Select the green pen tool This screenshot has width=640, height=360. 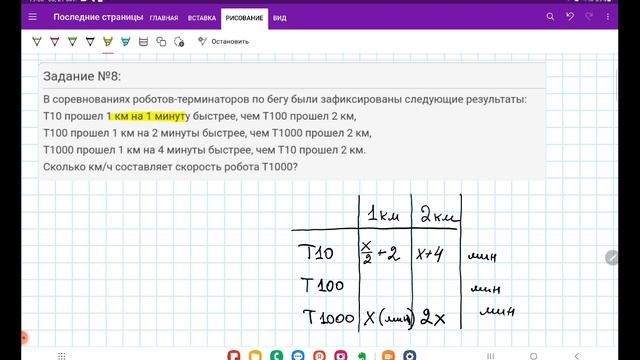pyautogui.click(x=72, y=42)
